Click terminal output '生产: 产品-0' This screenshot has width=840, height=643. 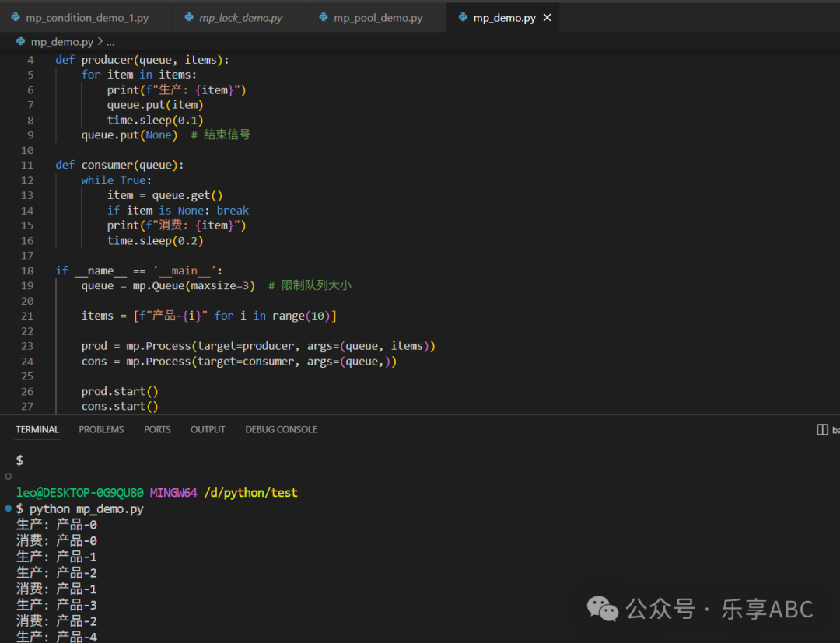(56, 525)
